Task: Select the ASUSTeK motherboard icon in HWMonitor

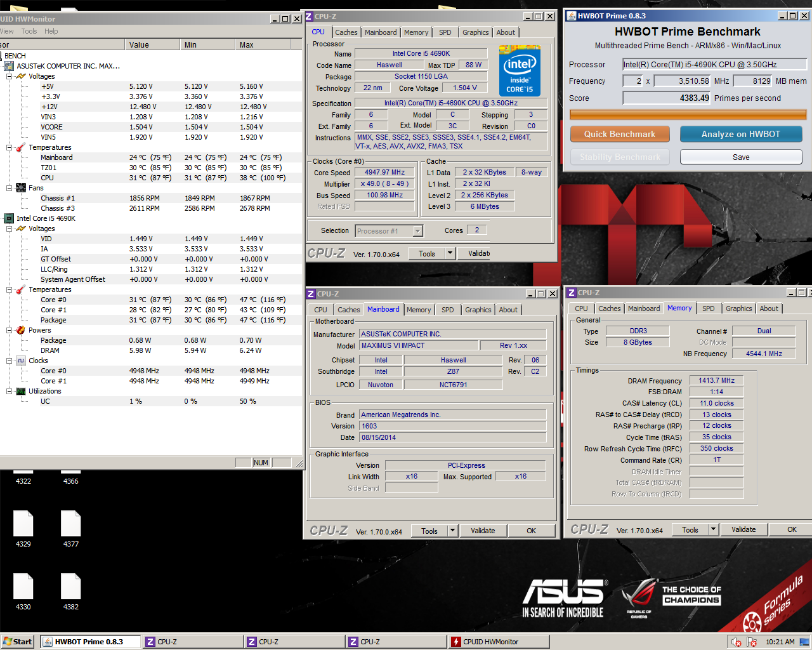Action: (9, 66)
